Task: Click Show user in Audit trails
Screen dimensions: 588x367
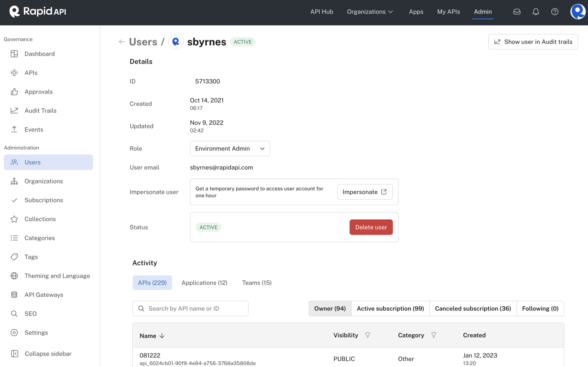Action: 533,42
